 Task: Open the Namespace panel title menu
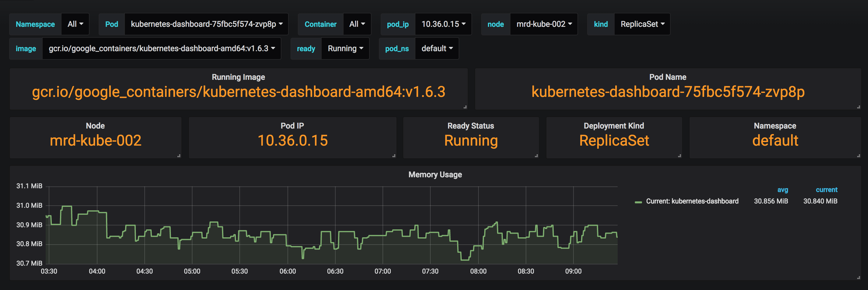click(x=775, y=126)
